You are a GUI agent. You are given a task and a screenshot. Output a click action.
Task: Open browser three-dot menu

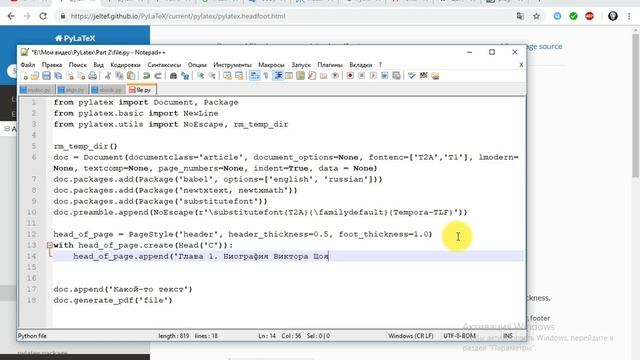tap(629, 16)
